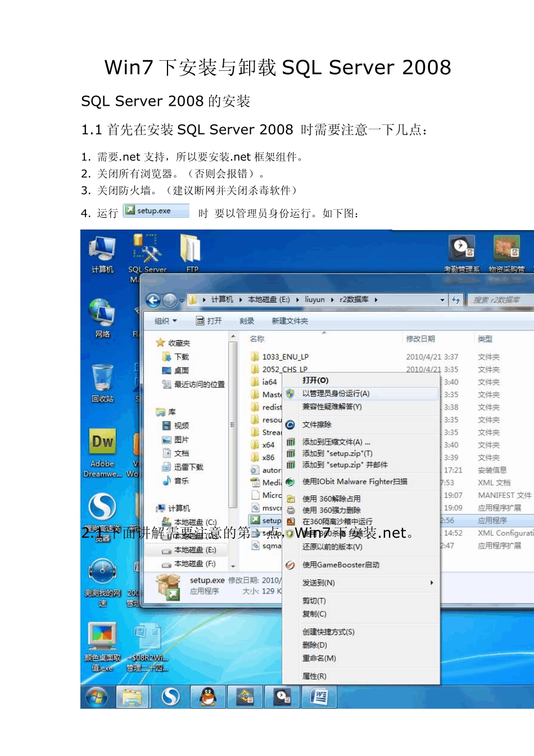
Task: Open the address bar history dropdown arrow
Action: point(442,300)
